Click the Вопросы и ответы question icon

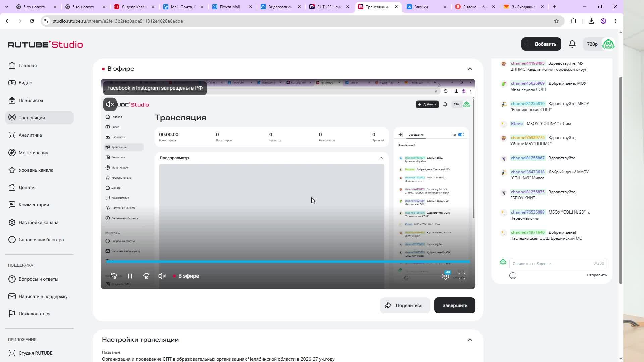click(12, 279)
